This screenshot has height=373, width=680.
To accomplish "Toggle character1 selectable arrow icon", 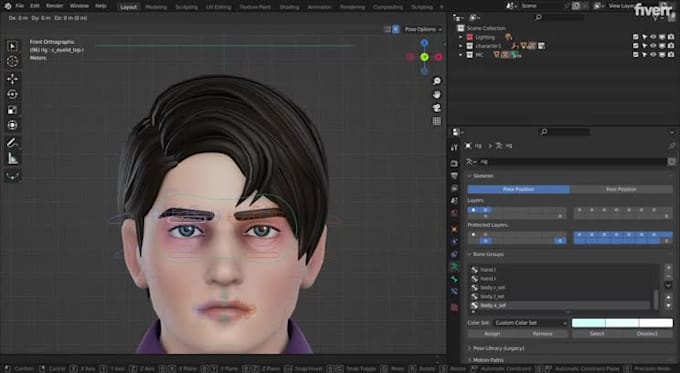I will tap(644, 46).
